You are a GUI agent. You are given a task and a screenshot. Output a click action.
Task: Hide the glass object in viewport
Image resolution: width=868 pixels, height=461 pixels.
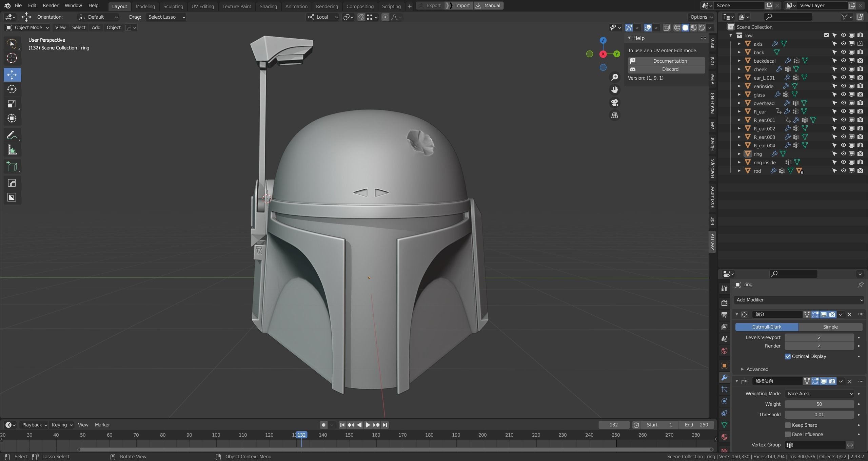pyautogui.click(x=843, y=95)
